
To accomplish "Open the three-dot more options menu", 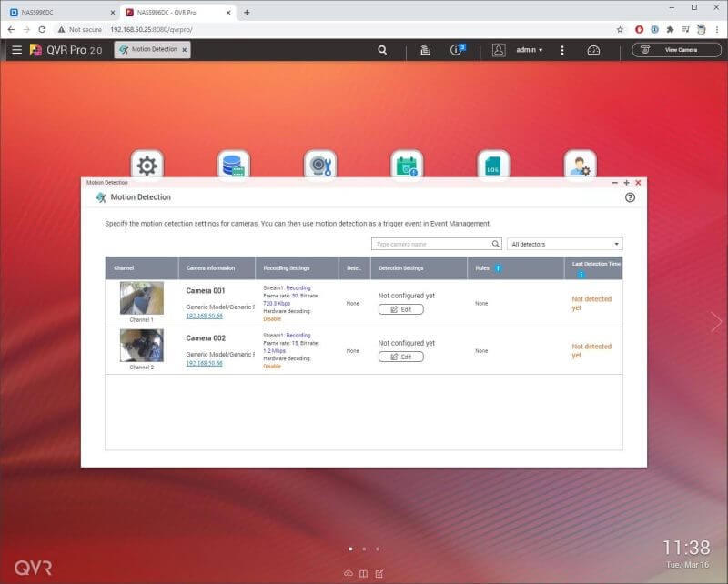I will tap(562, 50).
